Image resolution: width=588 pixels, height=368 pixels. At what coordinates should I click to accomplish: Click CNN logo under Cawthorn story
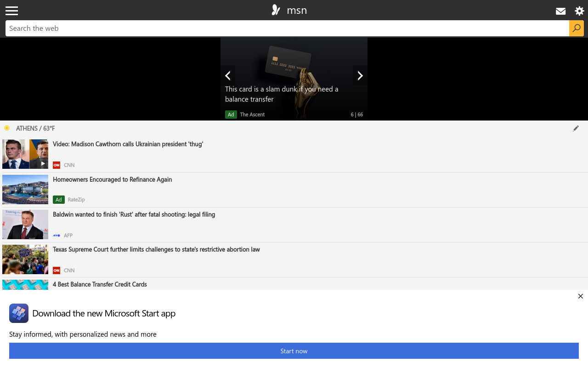tap(57, 165)
